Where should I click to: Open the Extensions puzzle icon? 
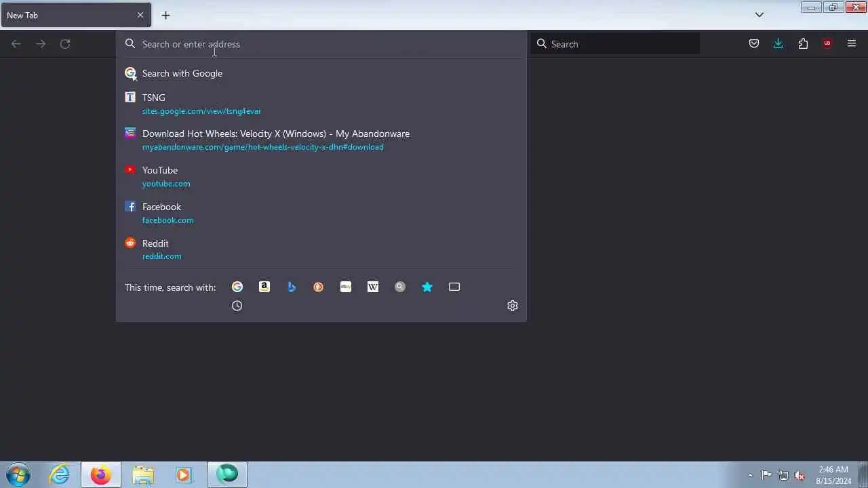click(x=803, y=43)
